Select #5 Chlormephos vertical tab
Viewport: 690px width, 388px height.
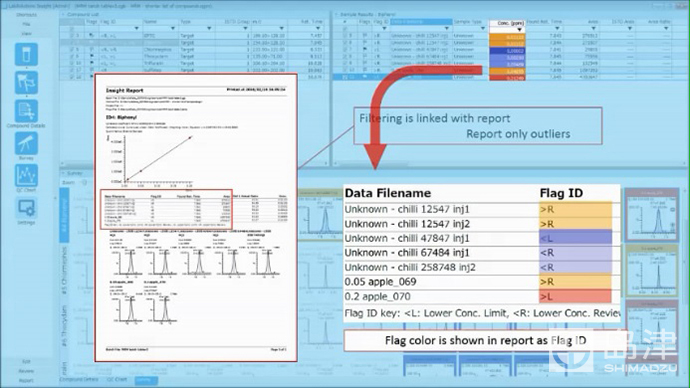click(x=64, y=270)
